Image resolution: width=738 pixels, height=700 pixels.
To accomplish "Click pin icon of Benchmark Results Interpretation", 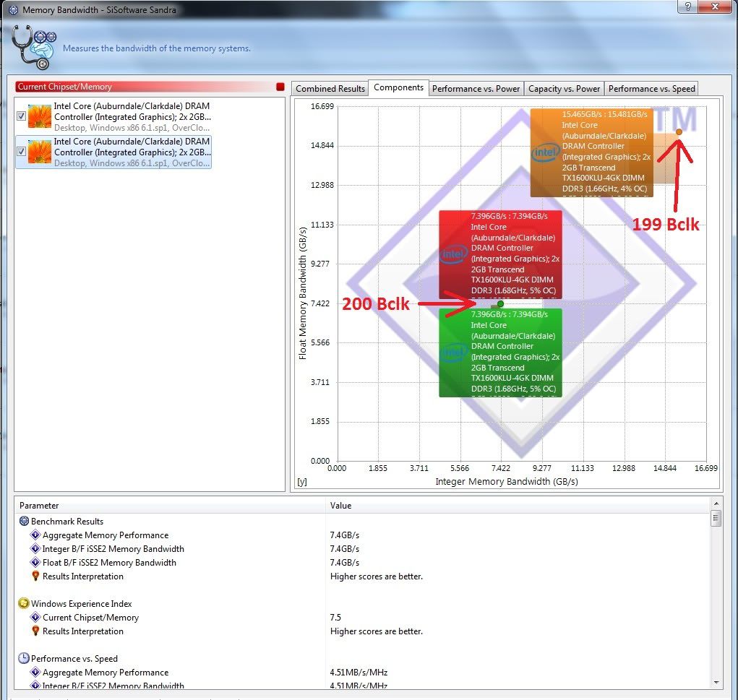I will tap(35, 576).
